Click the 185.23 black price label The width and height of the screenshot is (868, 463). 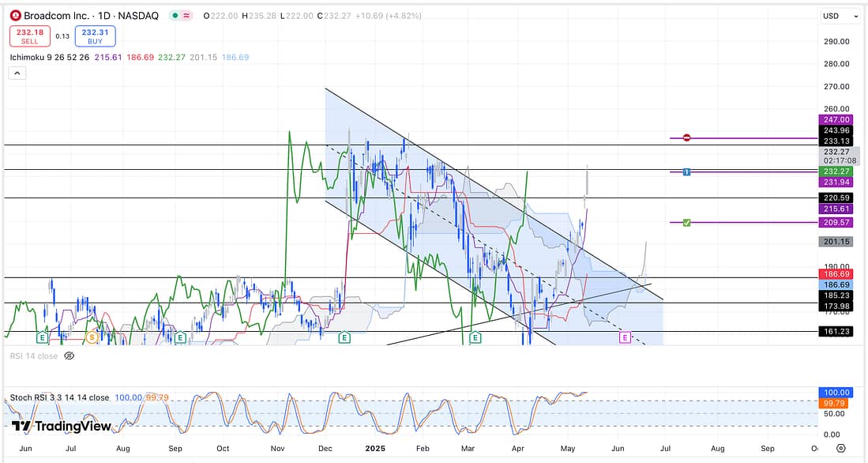(x=836, y=295)
